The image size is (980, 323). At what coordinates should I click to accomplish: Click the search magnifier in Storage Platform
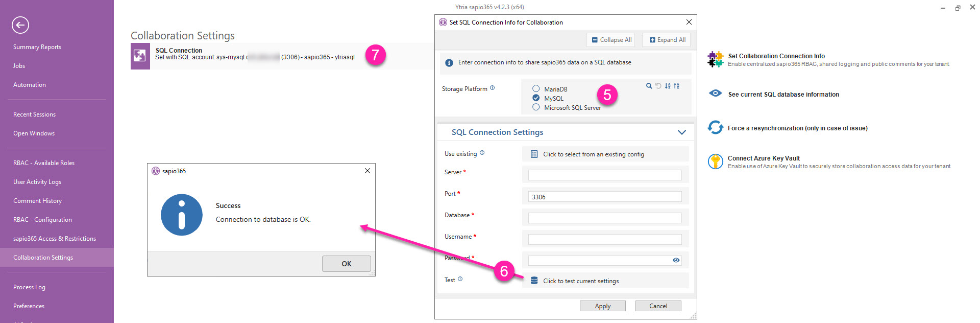pyautogui.click(x=649, y=86)
